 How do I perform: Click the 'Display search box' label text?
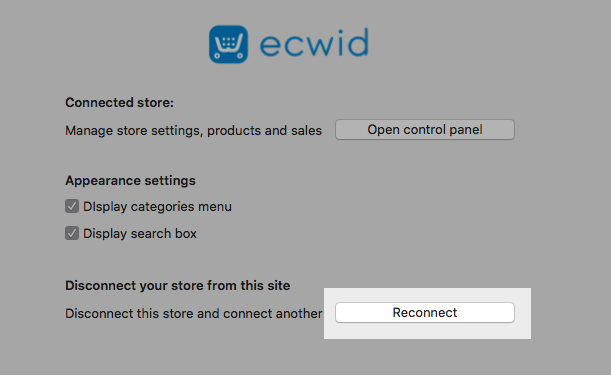pos(140,233)
